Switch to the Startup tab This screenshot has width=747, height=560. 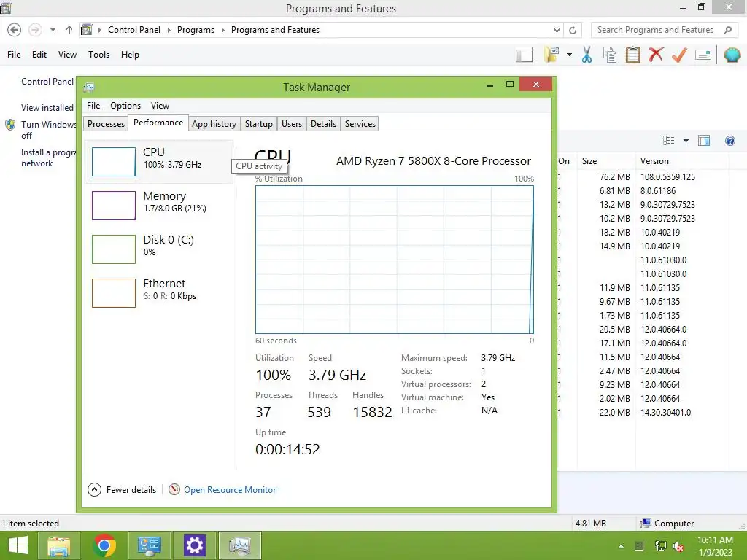point(259,124)
